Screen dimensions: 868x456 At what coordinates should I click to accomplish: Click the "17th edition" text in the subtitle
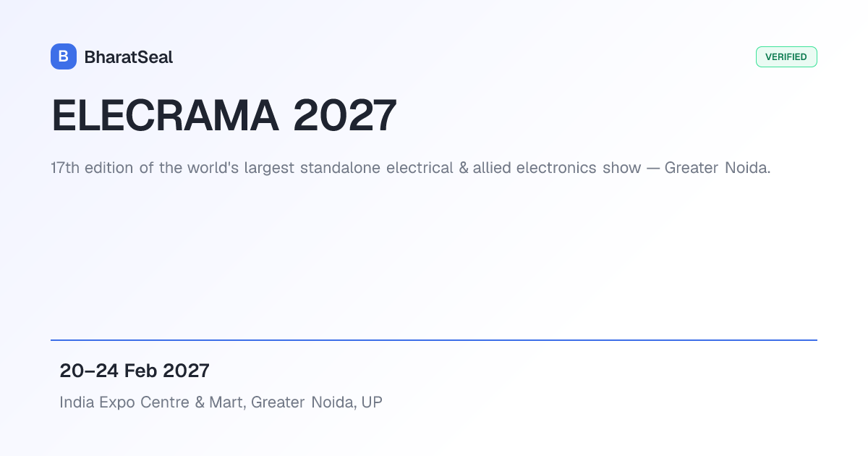[93, 168]
